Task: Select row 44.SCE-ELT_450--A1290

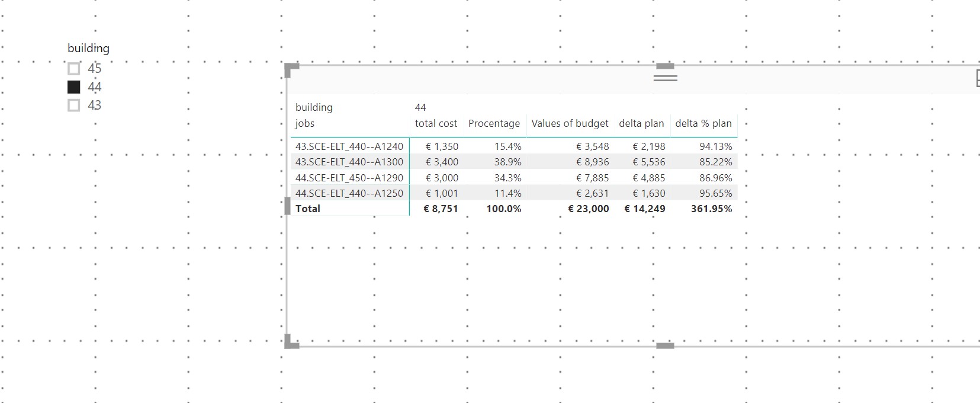Action: pyautogui.click(x=349, y=178)
